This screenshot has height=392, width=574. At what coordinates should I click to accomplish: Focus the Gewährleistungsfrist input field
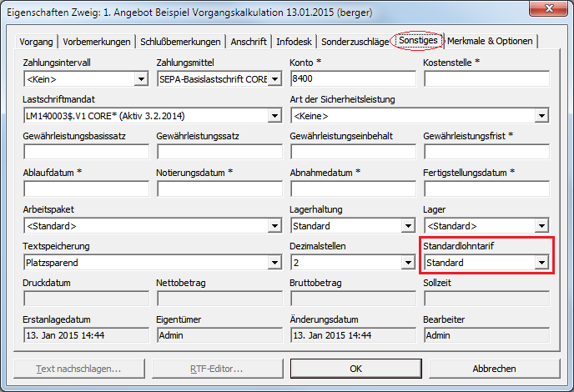click(x=486, y=153)
